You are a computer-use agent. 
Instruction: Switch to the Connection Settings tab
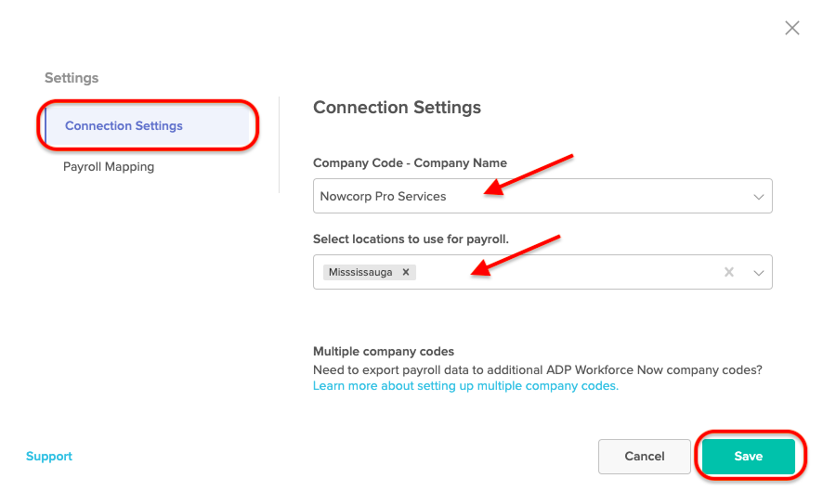[124, 126]
